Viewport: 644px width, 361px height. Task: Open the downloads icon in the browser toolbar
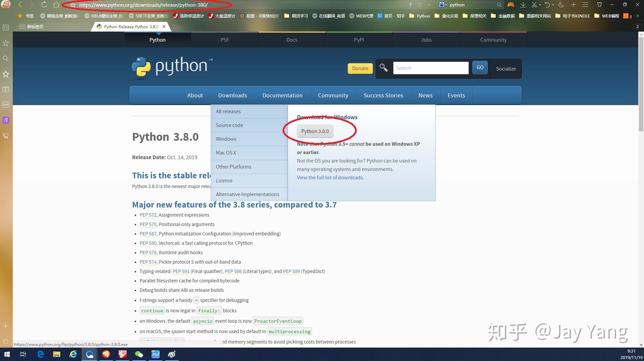click(523, 5)
